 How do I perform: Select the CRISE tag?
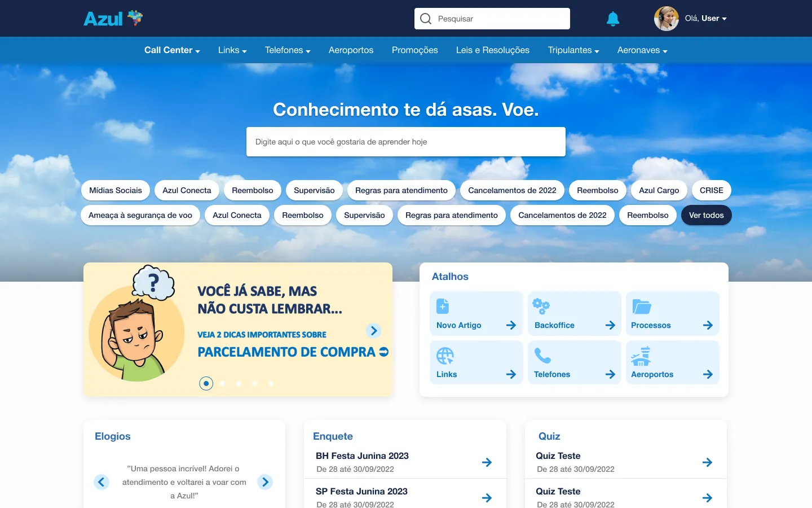(712, 190)
